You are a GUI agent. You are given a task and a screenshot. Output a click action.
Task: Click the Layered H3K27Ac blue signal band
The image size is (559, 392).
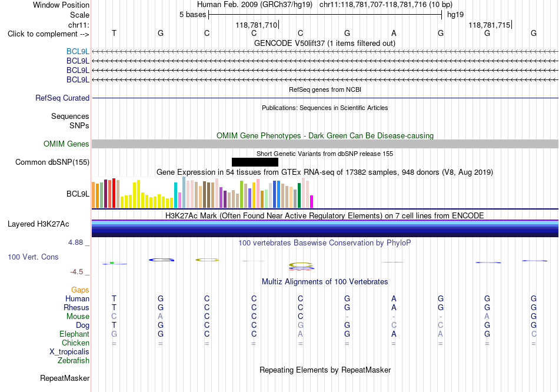[x=325, y=228]
